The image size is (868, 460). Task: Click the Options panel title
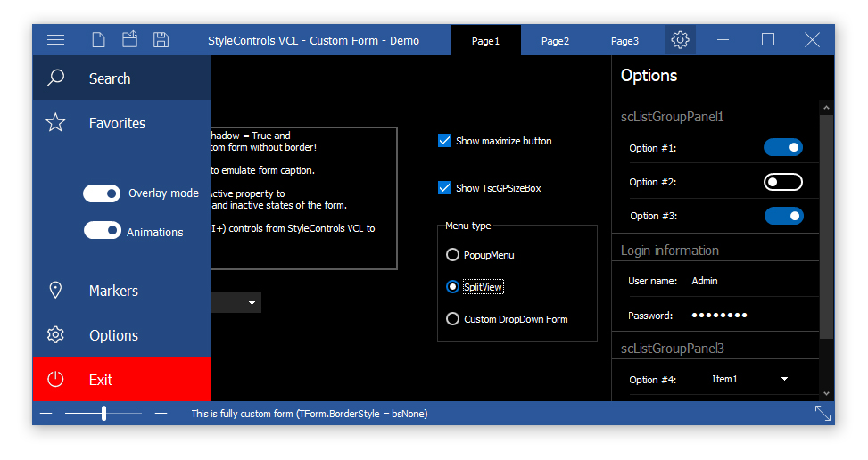click(649, 75)
